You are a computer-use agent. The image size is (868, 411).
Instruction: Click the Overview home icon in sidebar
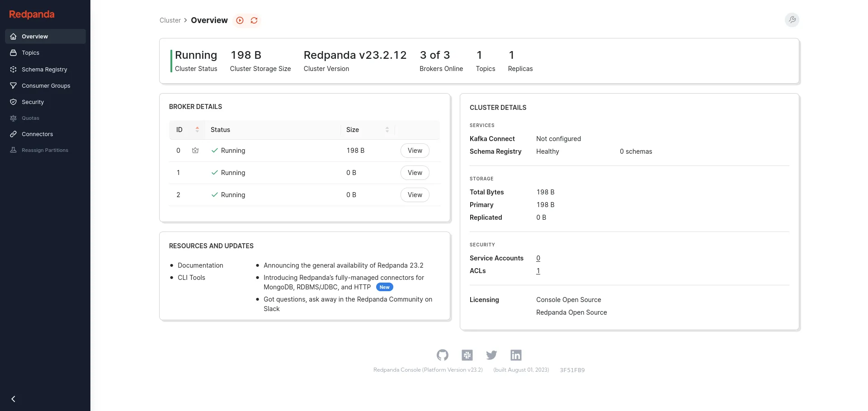pyautogui.click(x=14, y=37)
